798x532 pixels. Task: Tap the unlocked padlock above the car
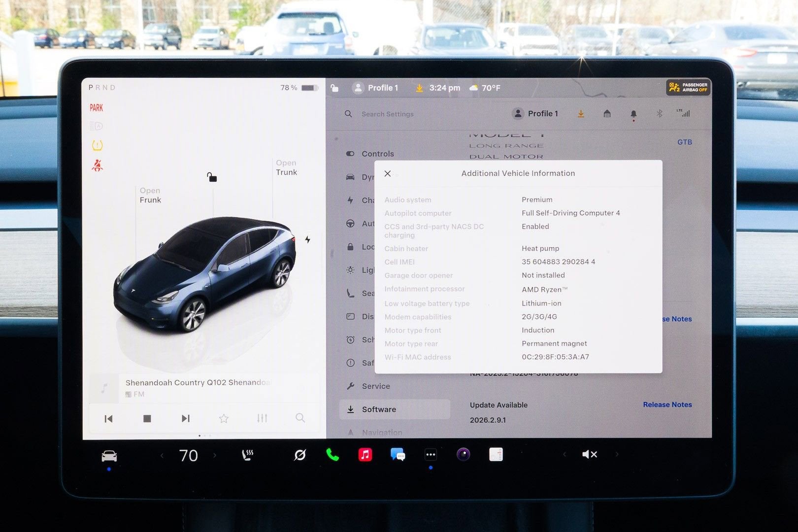click(212, 177)
